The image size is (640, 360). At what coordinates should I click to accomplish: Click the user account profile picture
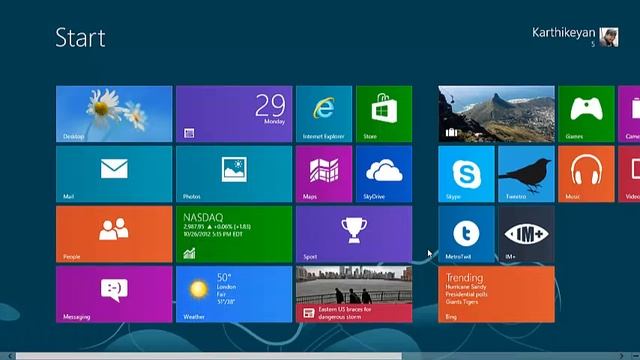(609, 37)
